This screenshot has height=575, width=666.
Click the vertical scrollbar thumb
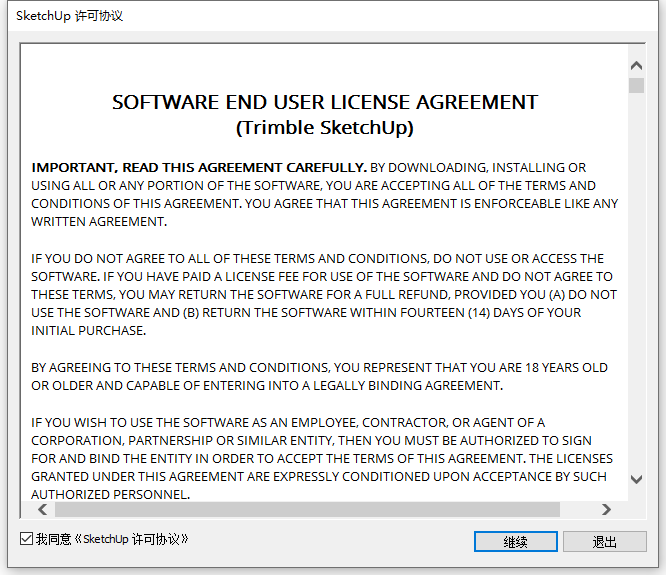[x=636, y=85]
